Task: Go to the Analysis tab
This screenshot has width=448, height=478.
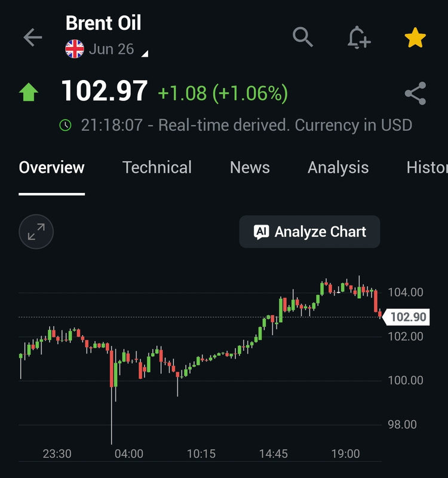Action: (338, 167)
